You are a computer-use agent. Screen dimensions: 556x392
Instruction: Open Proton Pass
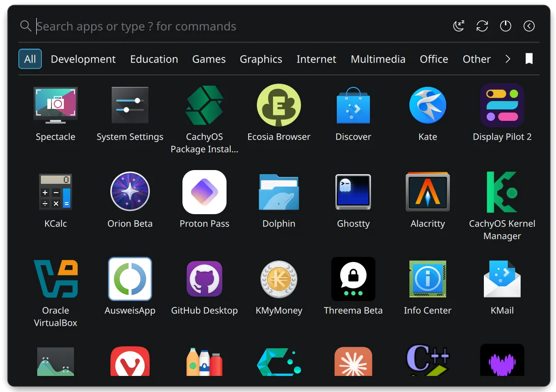(x=204, y=192)
